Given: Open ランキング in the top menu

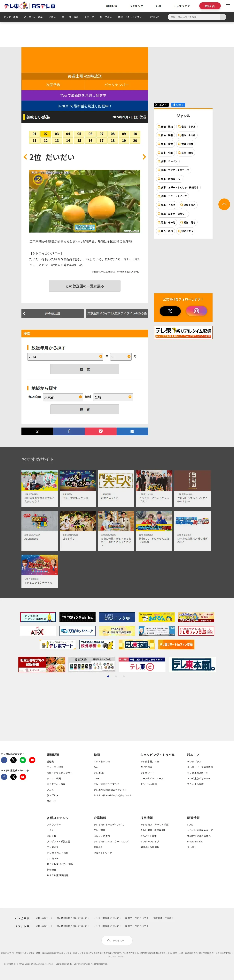Looking at the screenshot, I should pos(136,6).
